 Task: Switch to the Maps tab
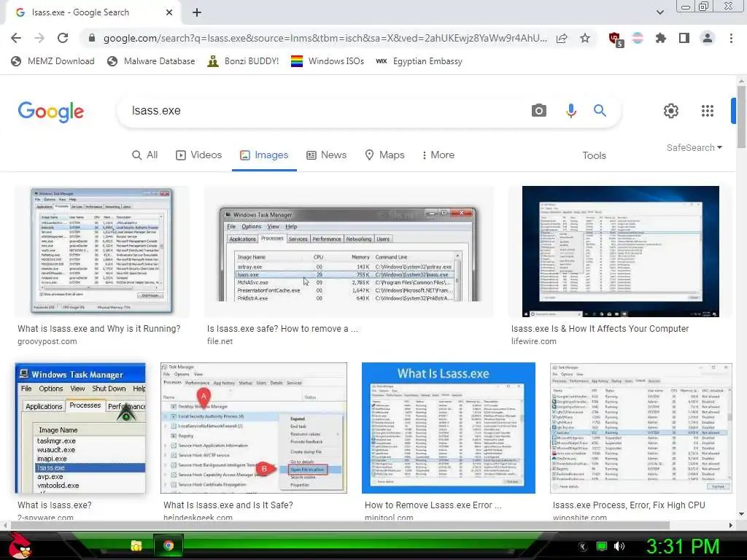[x=384, y=155]
